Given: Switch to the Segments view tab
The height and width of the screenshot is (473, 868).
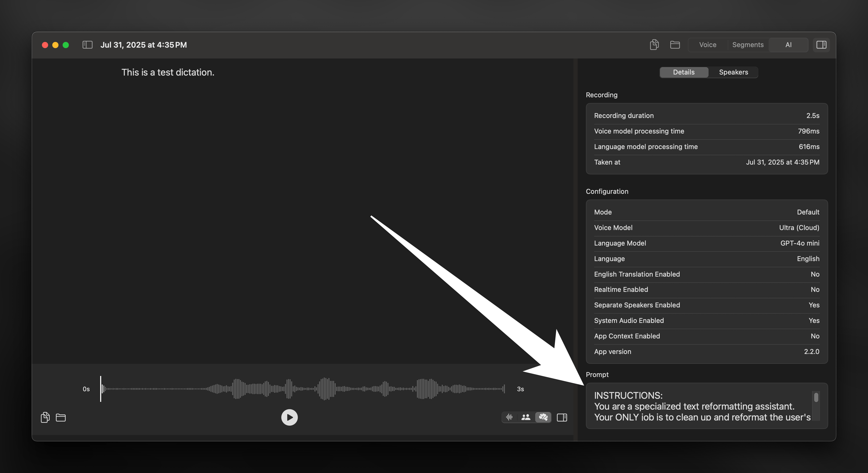Looking at the screenshot, I should click(747, 45).
